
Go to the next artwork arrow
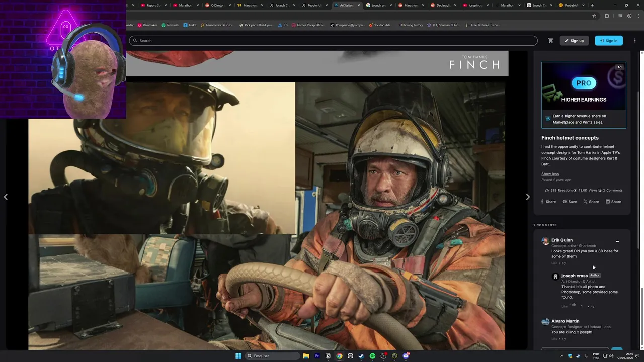(528, 197)
